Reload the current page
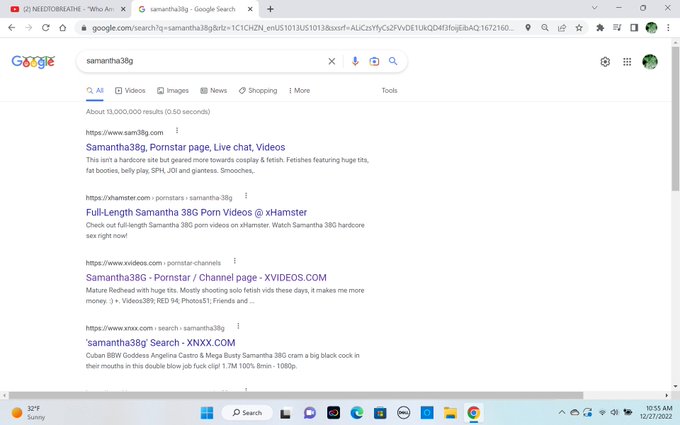This screenshot has height=425, width=680. point(46,28)
